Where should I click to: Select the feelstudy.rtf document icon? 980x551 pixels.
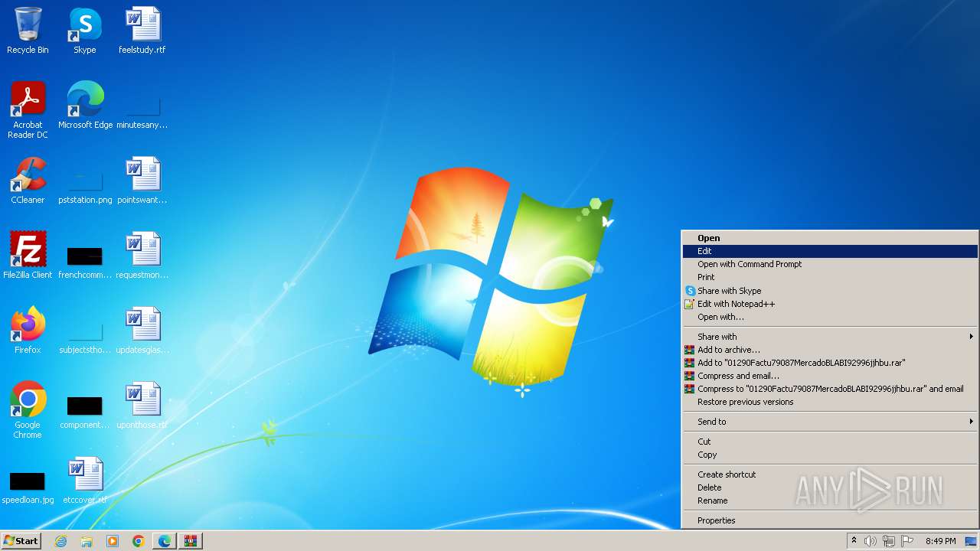pyautogui.click(x=142, y=31)
